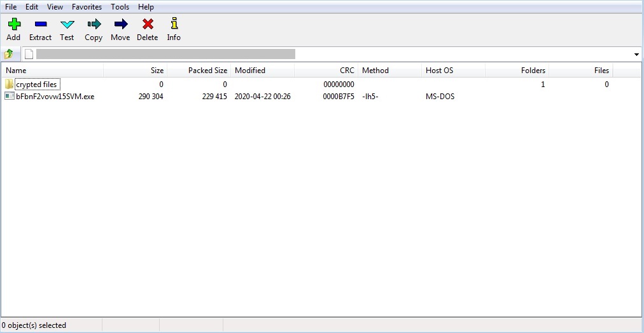644x333 pixels.
Task: Click the Extract toolbar icon
Action: pyautogui.click(x=40, y=25)
